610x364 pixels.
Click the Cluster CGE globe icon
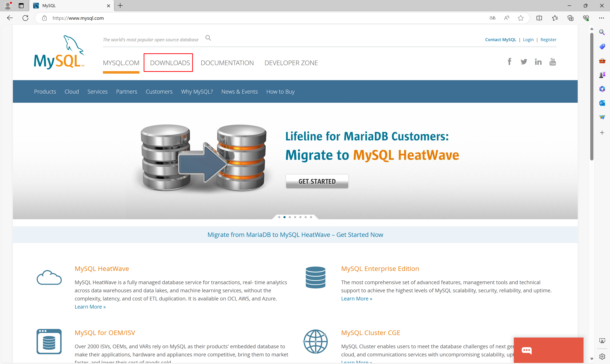click(315, 341)
